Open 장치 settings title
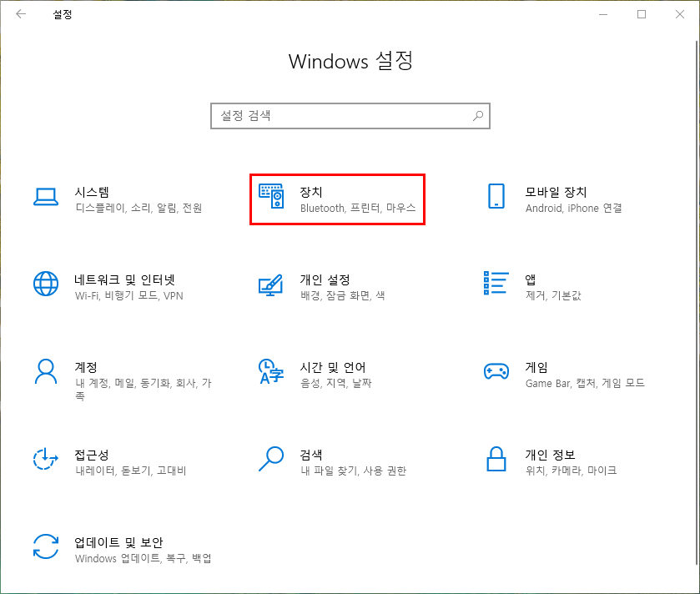Screen dimensions: 700x594 click(310, 193)
